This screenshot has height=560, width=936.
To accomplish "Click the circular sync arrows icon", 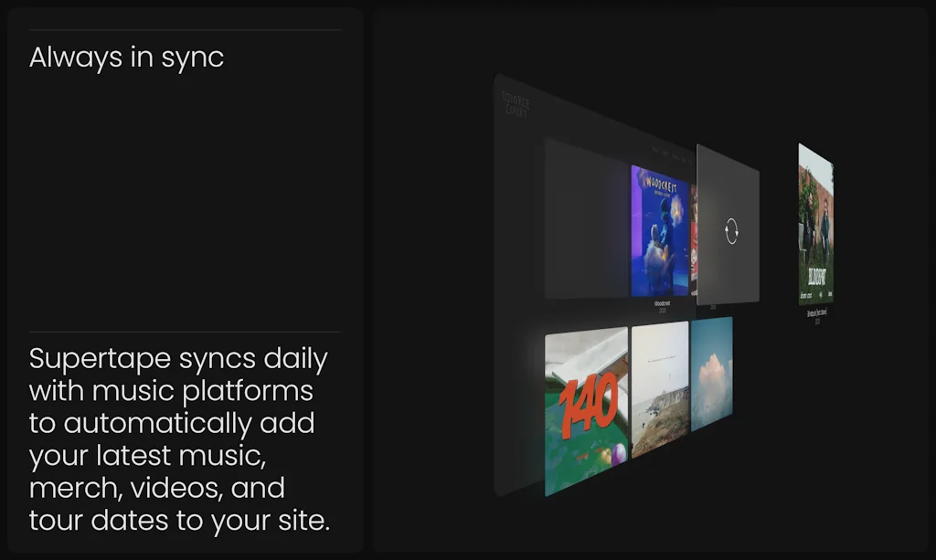I will [730, 230].
